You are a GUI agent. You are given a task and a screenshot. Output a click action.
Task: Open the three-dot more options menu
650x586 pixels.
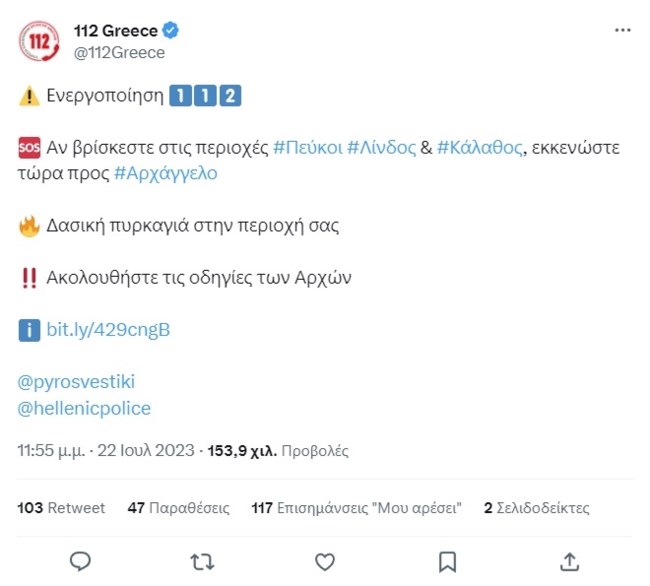[x=622, y=31]
